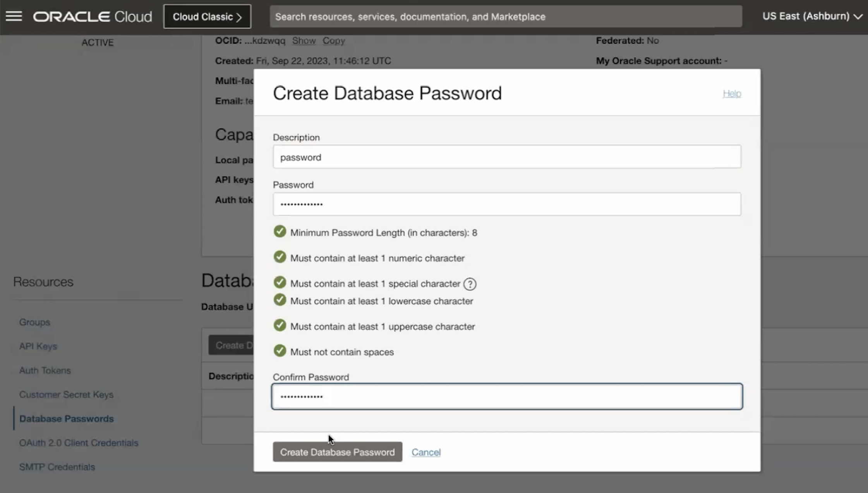Image resolution: width=868 pixels, height=493 pixels.
Task: Click the numeric character requirement checkmark
Action: coord(280,257)
